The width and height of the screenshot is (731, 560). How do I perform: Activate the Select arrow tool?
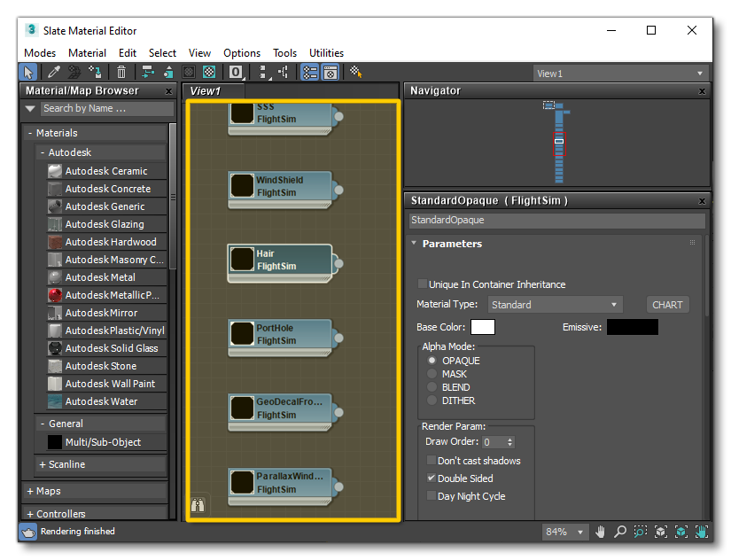28,73
